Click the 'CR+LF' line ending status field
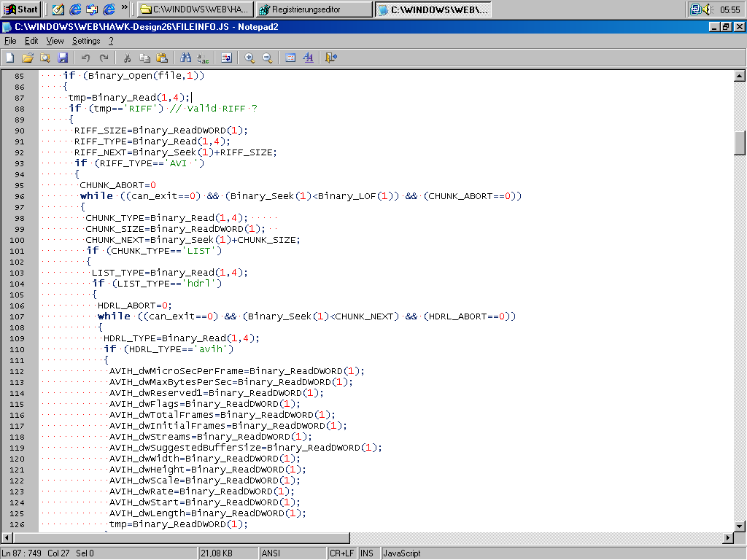The width and height of the screenshot is (747, 560). coord(341,553)
